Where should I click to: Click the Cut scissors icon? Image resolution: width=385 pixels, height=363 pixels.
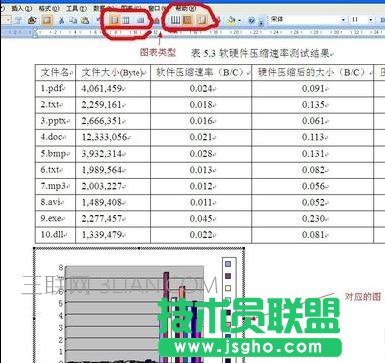(x=61, y=20)
